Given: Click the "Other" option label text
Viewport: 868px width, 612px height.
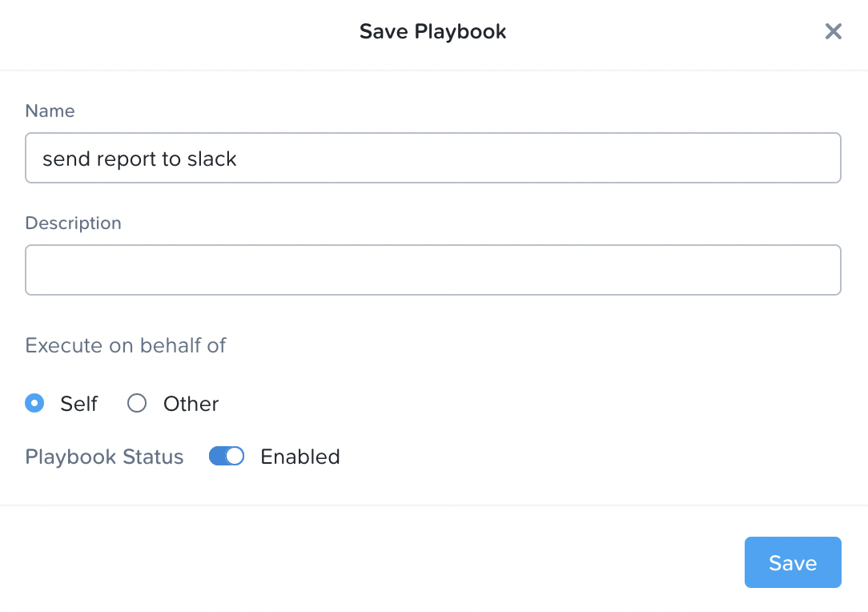Looking at the screenshot, I should [191, 404].
